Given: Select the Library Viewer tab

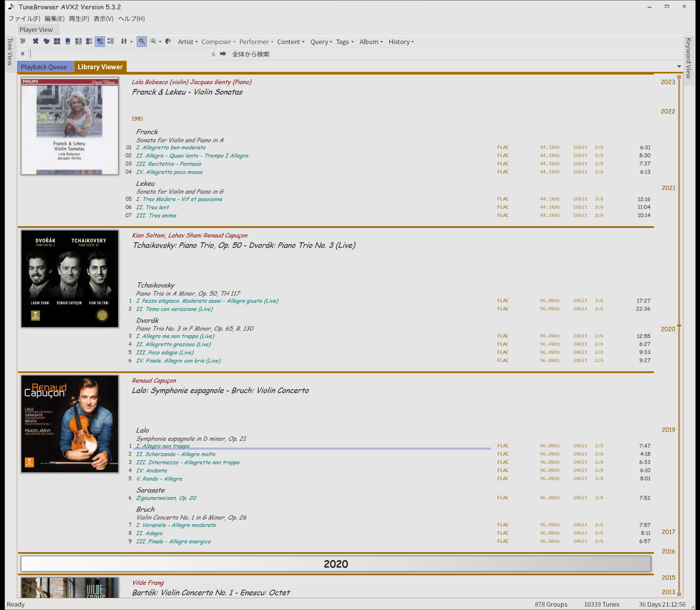Looking at the screenshot, I should pos(100,67).
